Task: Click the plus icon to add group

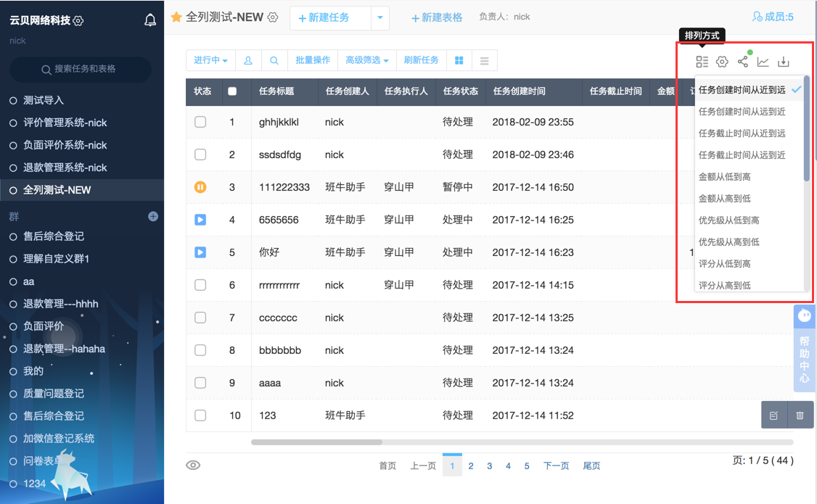Action: (x=153, y=216)
